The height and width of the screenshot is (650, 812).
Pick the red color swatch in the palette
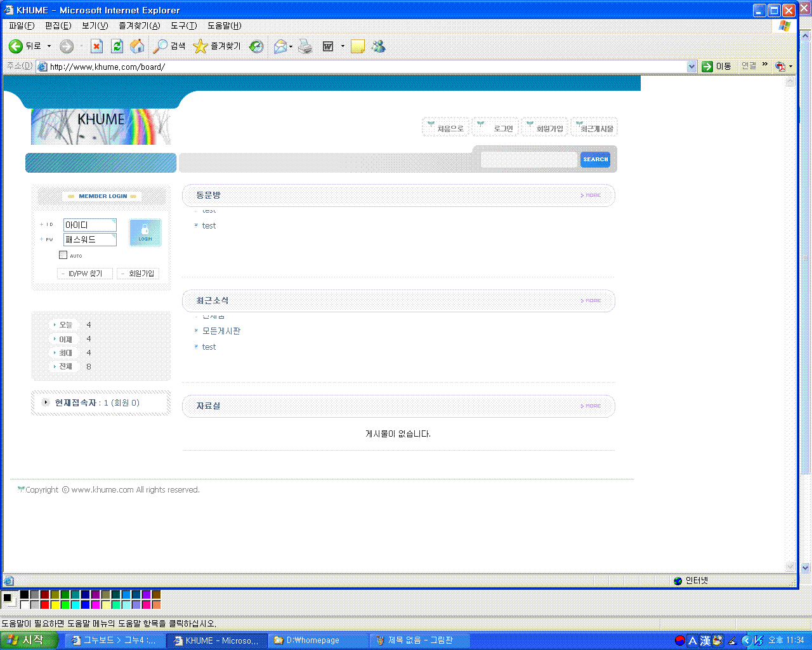point(44,604)
